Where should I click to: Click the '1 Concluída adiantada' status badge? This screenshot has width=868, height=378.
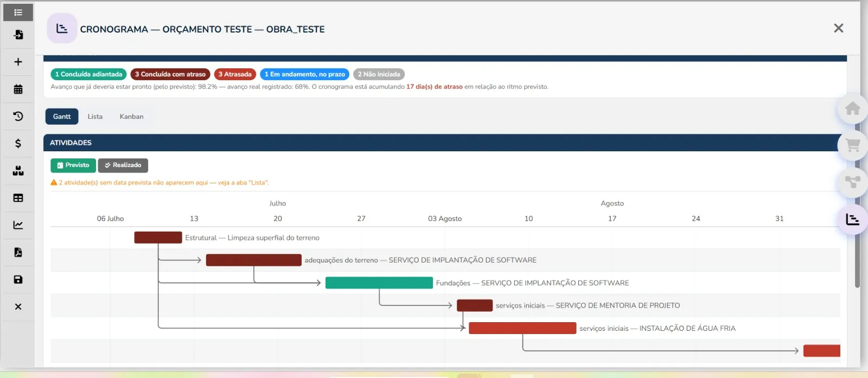click(x=88, y=74)
